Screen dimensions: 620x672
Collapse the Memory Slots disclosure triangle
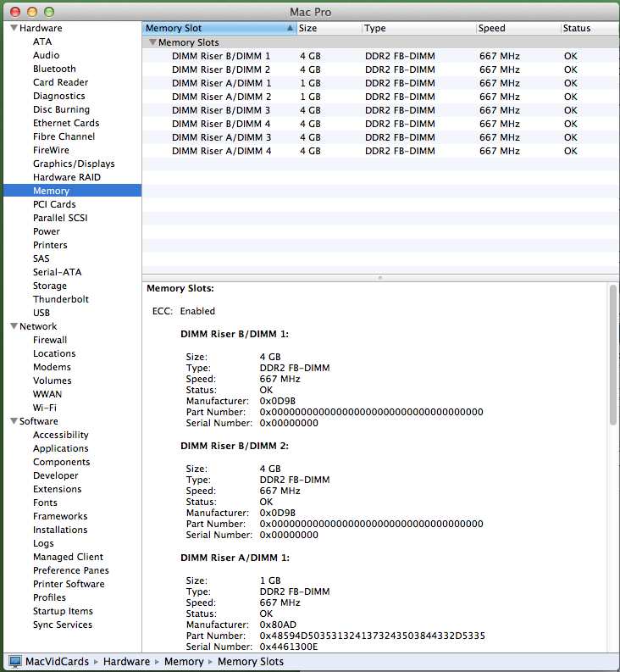click(152, 42)
